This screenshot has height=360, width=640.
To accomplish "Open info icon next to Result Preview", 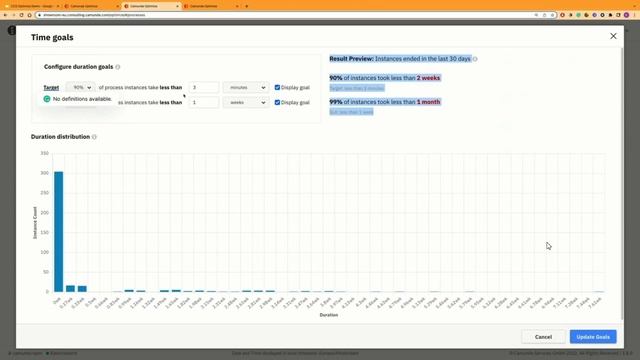I will 475,59.
